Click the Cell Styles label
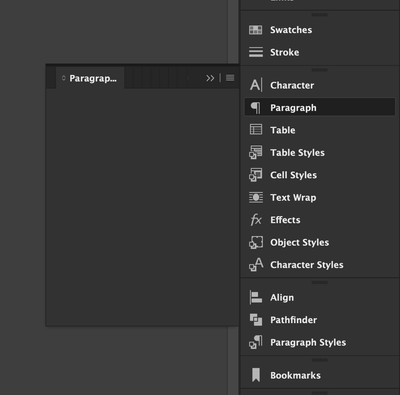Viewport: 400px width, 395px height. pos(293,175)
